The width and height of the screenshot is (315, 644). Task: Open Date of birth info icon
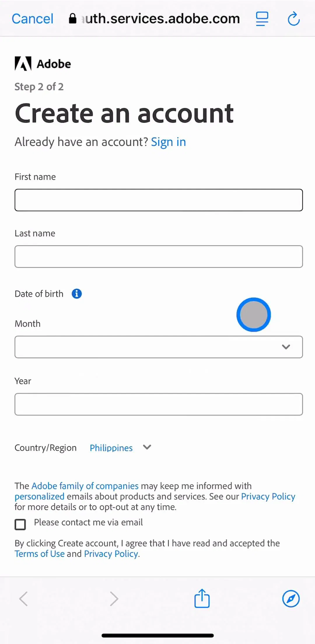(77, 294)
